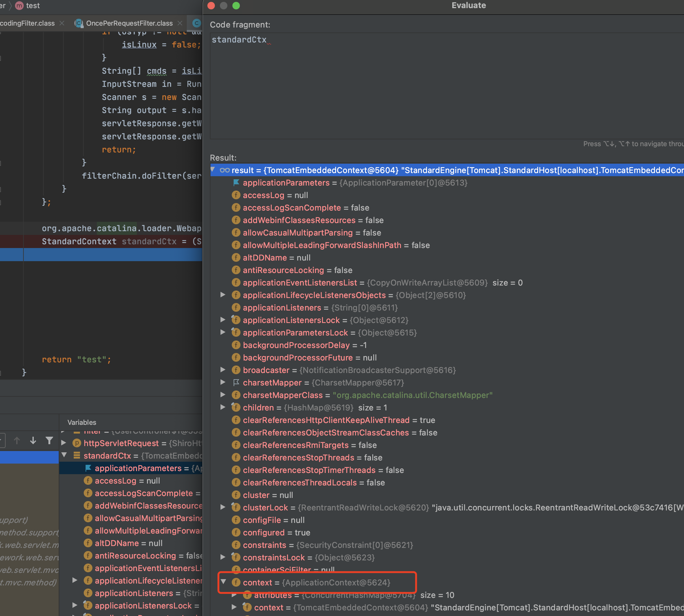Switch to OncePerRequestFilter.class tab

(x=129, y=23)
